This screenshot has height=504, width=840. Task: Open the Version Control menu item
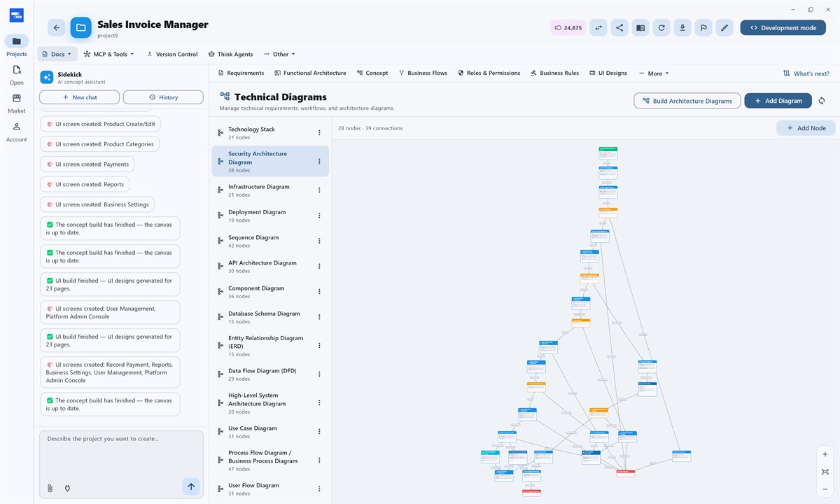[172, 54]
